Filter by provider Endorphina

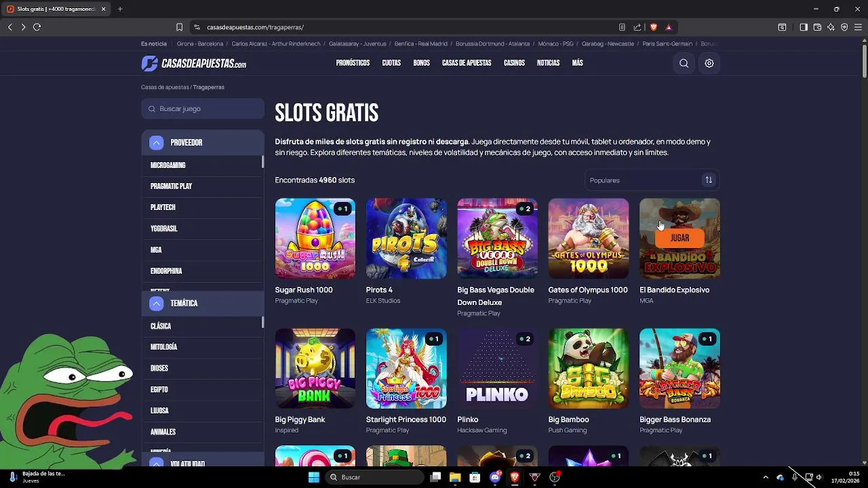pos(166,271)
